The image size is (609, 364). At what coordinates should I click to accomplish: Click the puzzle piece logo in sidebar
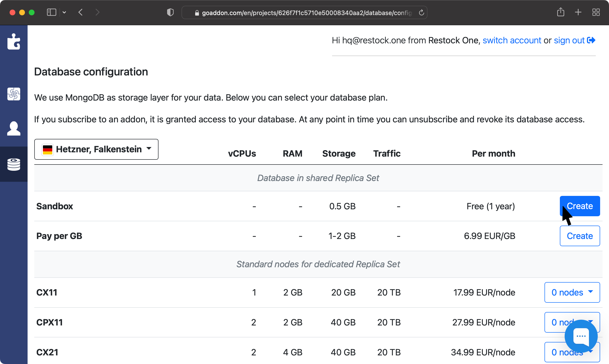click(x=14, y=41)
